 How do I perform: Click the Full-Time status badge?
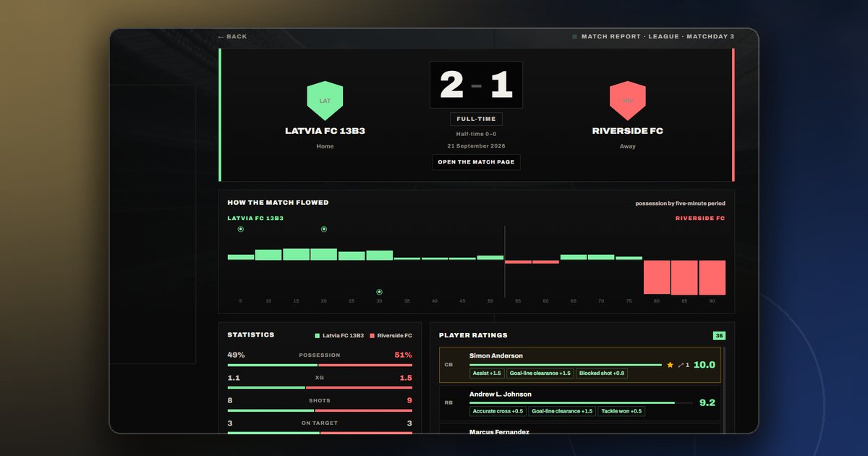pyautogui.click(x=476, y=119)
